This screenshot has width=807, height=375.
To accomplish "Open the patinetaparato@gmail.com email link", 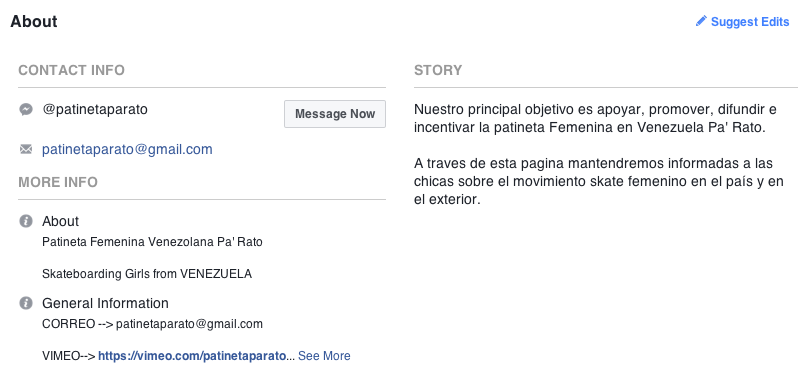I will click(127, 150).
